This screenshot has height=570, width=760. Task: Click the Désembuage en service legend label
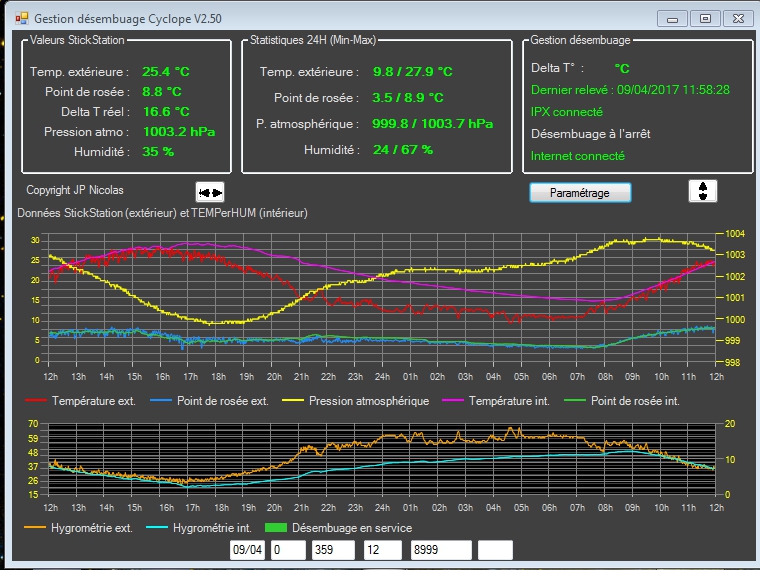352,528
